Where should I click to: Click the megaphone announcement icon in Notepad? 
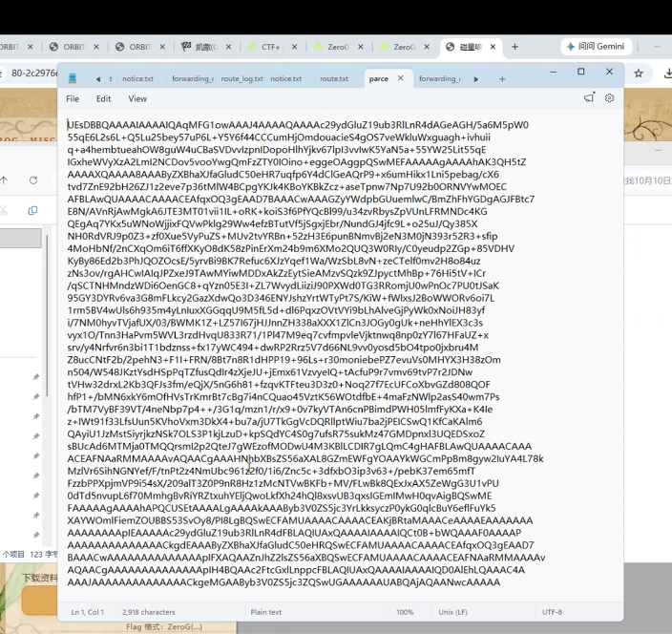click(x=589, y=97)
